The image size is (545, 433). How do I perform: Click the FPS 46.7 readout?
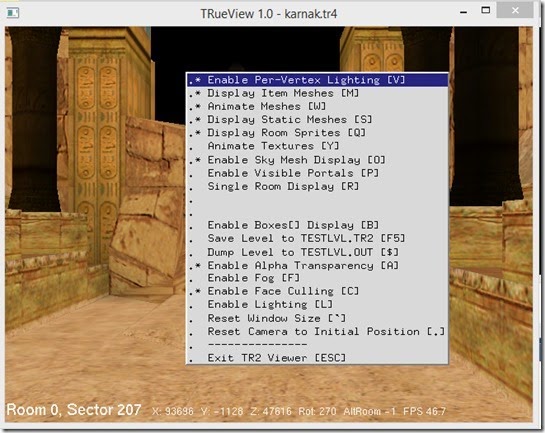pyautogui.click(x=424, y=412)
